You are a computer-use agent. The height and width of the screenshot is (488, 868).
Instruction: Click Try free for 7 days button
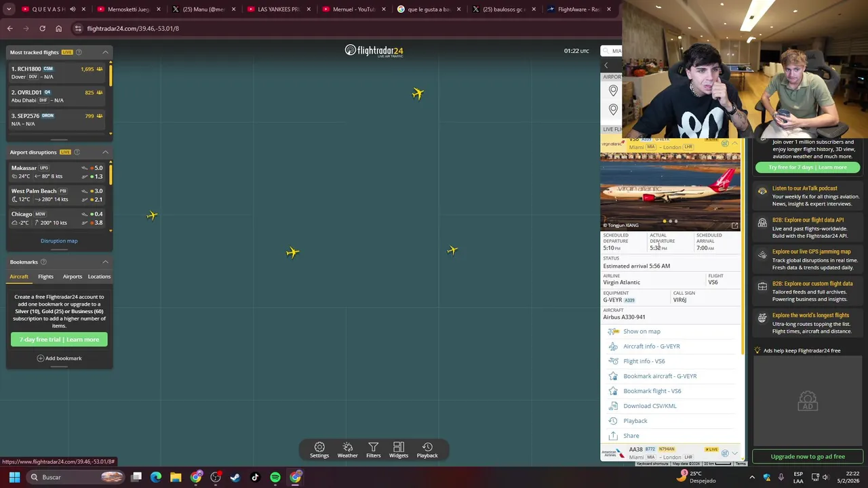(808, 167)
